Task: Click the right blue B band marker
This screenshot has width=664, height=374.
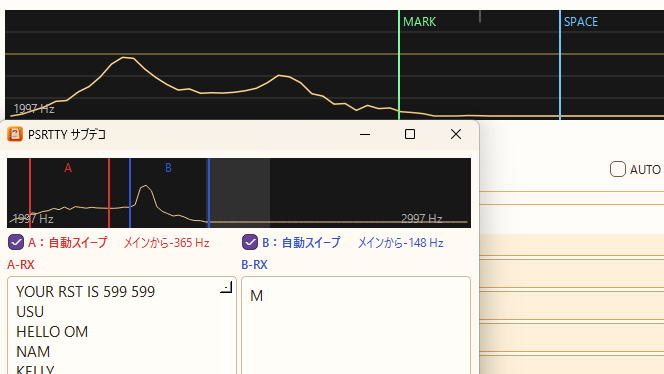Action: [209, 193]
